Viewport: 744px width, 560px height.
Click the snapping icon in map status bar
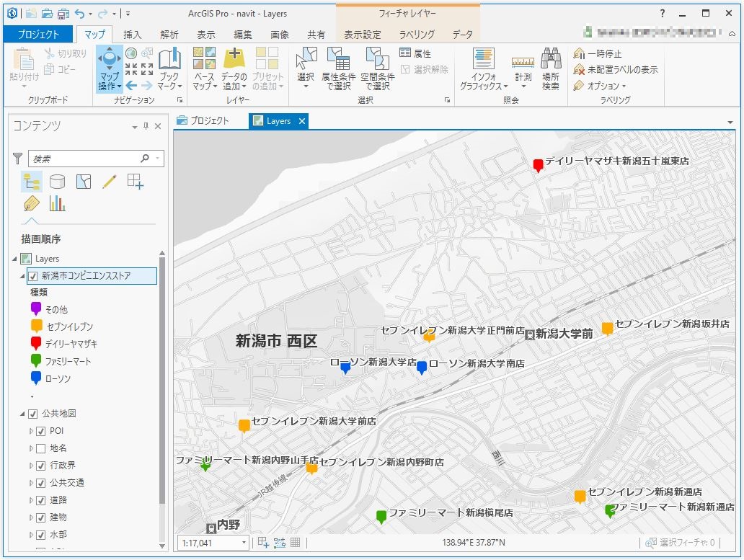[280, 542]
